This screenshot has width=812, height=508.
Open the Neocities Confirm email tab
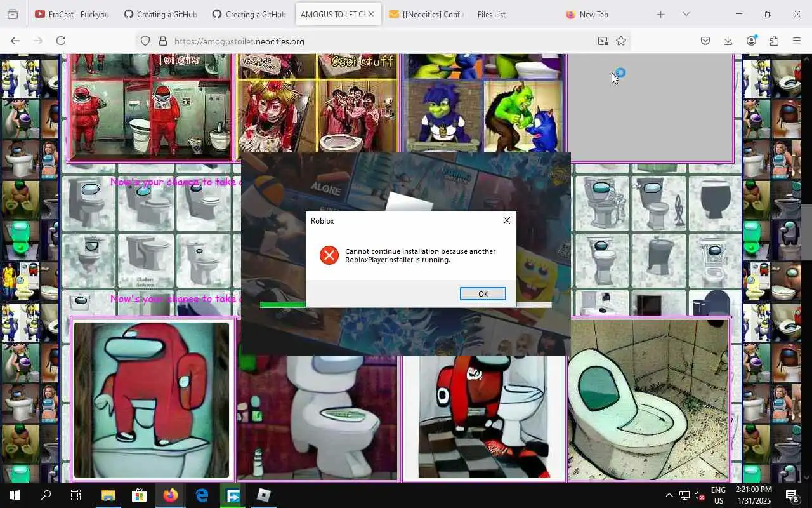426,14
